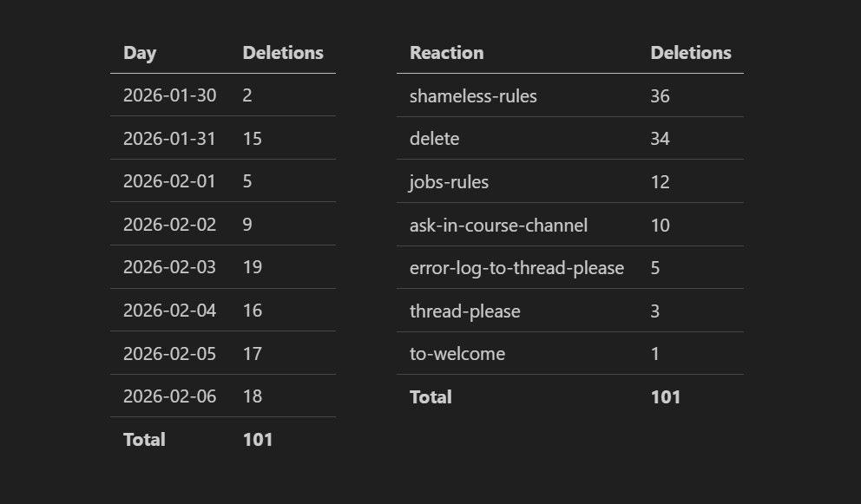Click the Reaction column header
Screen dimensions: 861x504
446,53
